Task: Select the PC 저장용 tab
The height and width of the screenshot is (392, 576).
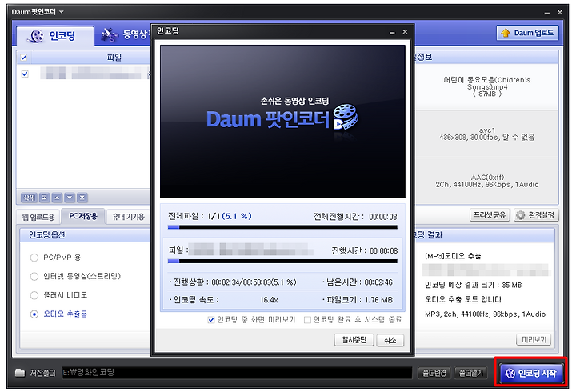Action: (x=83, y=216)
